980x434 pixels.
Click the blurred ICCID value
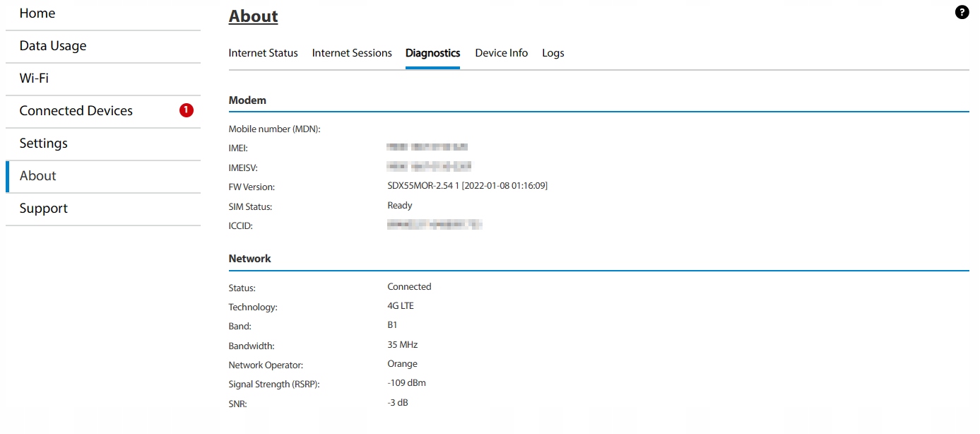434,225
